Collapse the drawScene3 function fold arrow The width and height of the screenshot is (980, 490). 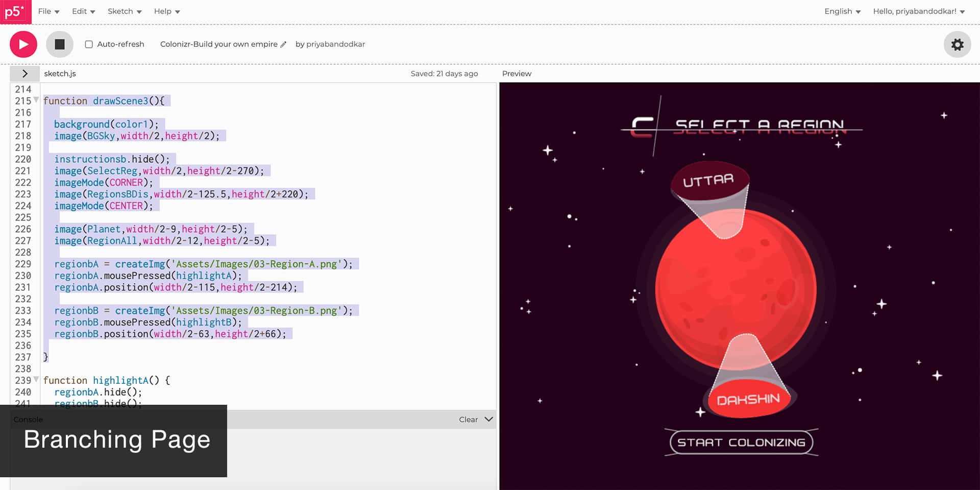[x=36, y=100]
